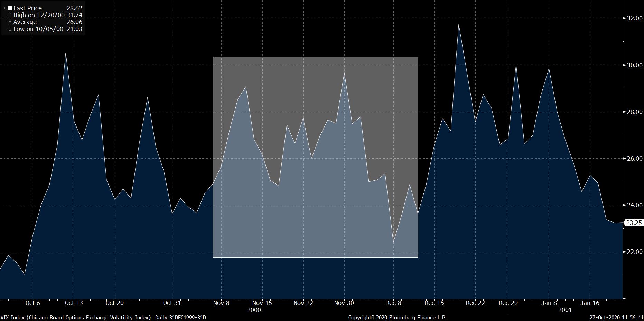Click the Jan 16 date axis label
Viewport: 644px width, 321px height.
tap(590, 303)
